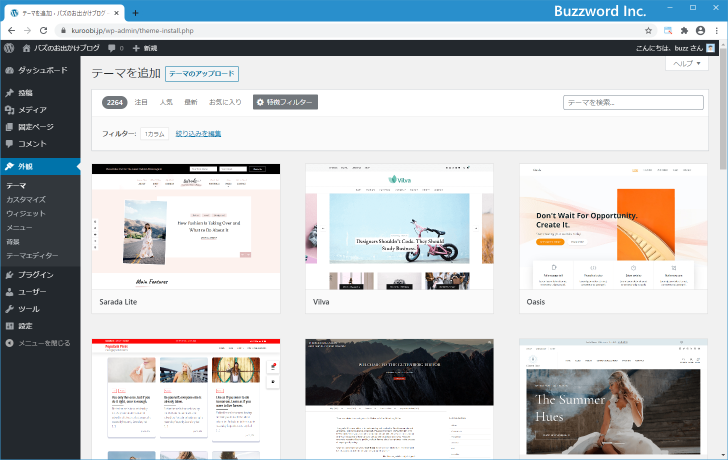Open the 設定 sidebar menu
728x460 pixels.
25,326
